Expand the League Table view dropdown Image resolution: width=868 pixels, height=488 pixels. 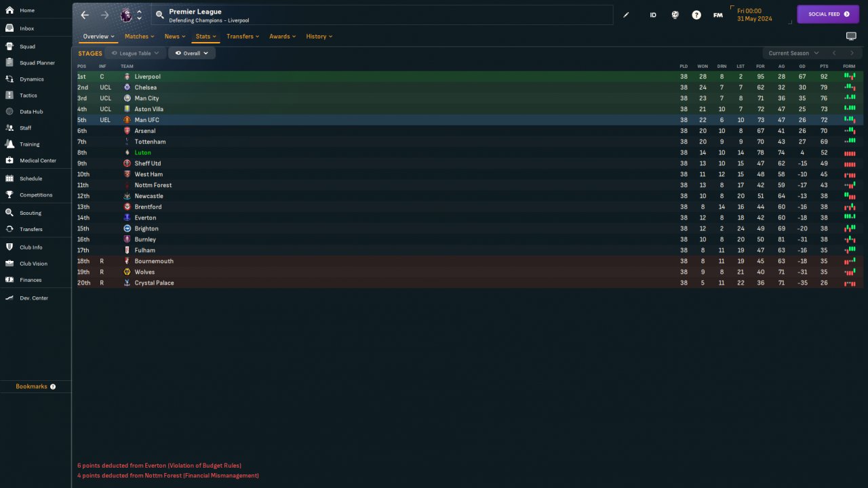136,53
